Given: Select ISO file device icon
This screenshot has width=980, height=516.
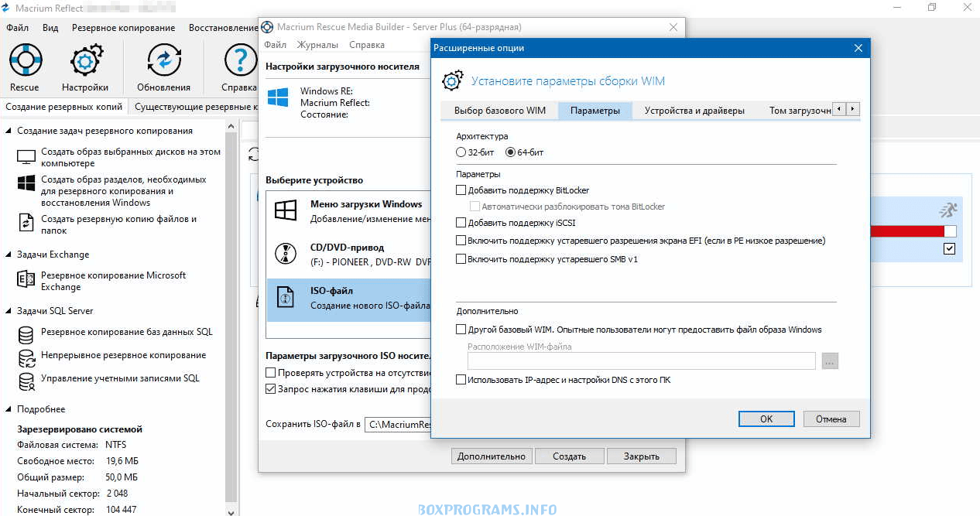Looking at the screenshot, I should click(286, 298).
